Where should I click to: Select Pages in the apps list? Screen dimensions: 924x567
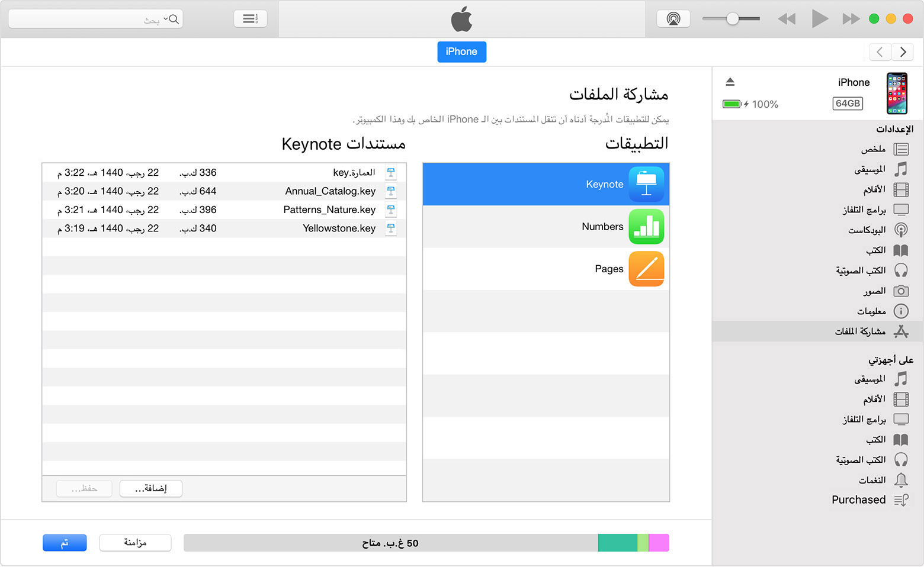point(546,269)
